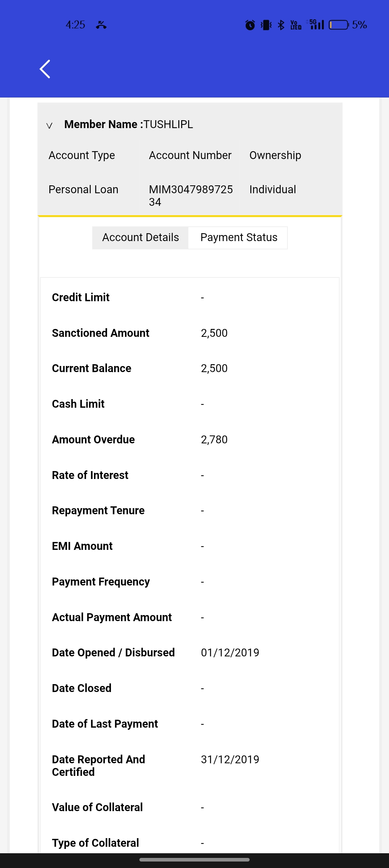This screenshot has height=868, width=389.
Task: Tap the 4:25 clock in status bar
Action: [x=75, y=25]
